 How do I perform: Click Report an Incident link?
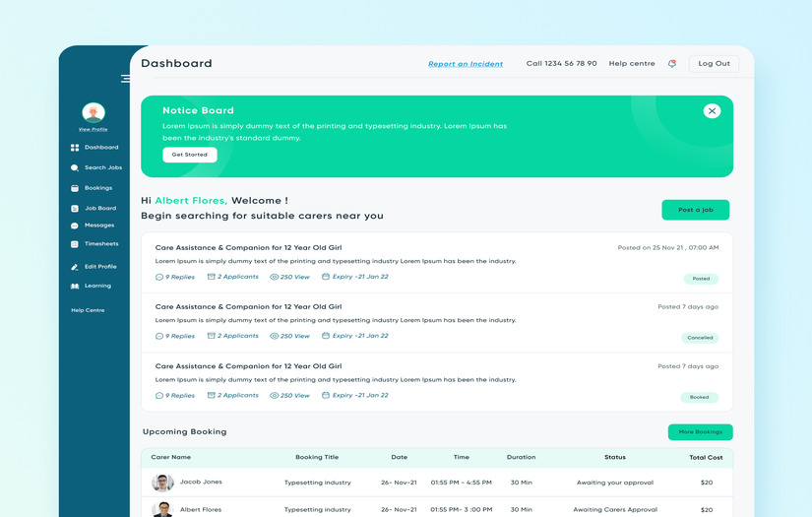[466, 64]
